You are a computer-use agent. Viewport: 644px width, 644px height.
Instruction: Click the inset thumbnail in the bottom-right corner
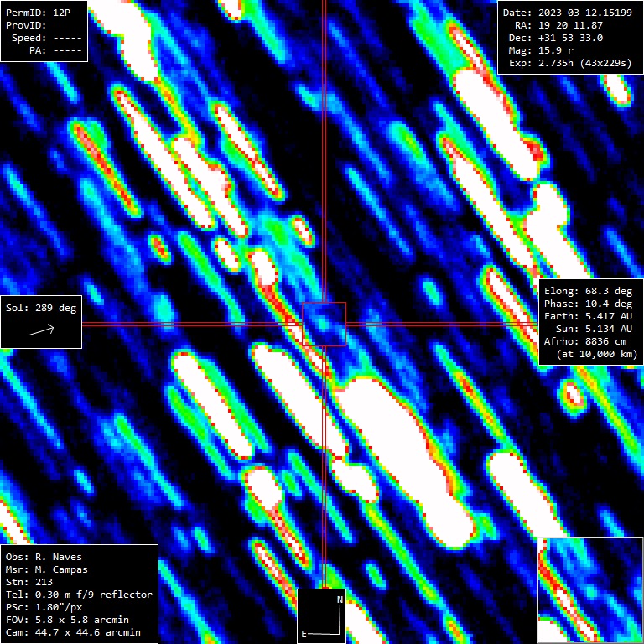tap(590, 590)
